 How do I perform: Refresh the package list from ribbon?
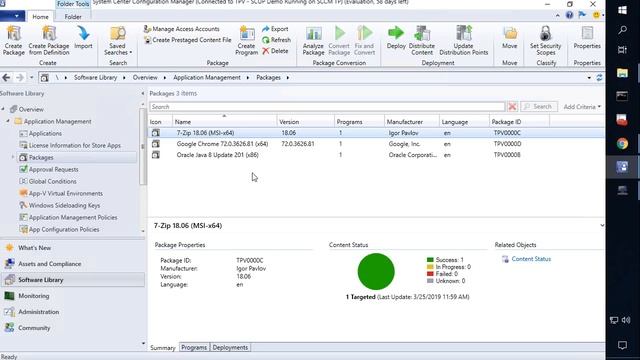pos(276,40)
